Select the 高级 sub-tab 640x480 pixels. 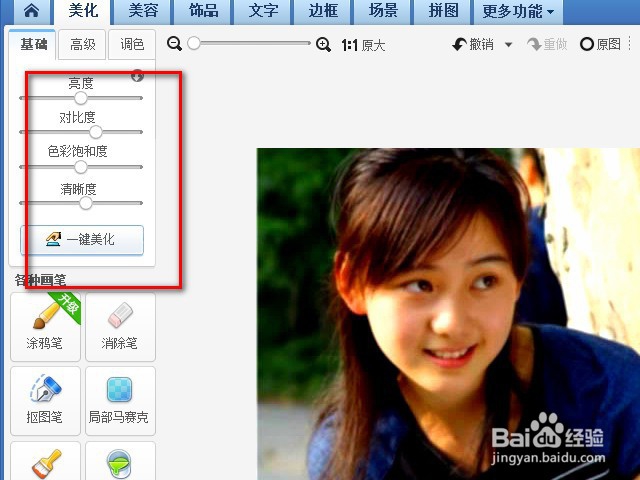82,44
